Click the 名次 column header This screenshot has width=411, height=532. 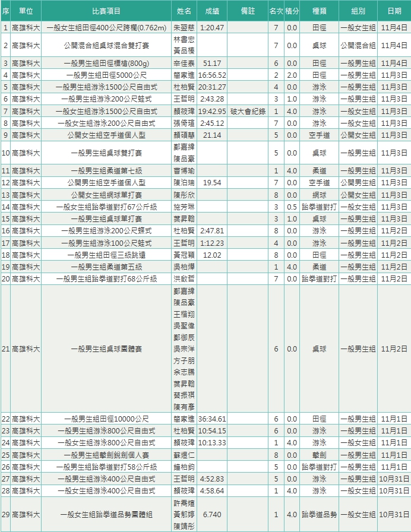(x=276, y=11)
